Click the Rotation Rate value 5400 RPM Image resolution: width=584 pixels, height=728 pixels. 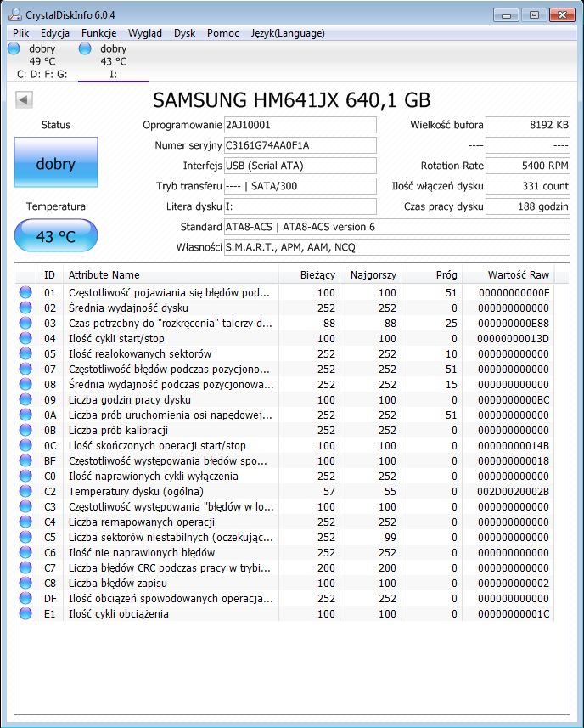(528, 166)
